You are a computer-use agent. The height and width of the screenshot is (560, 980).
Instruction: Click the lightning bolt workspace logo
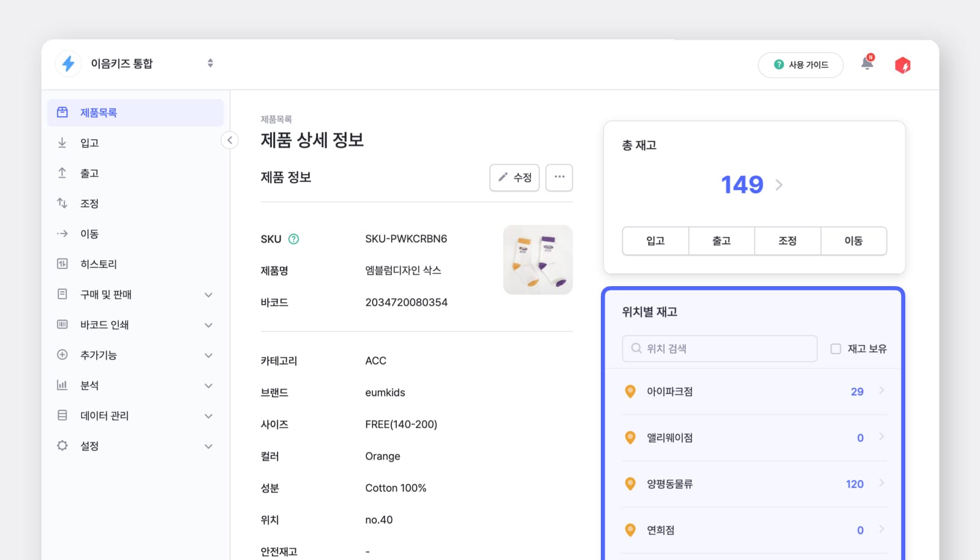point(68,63)
